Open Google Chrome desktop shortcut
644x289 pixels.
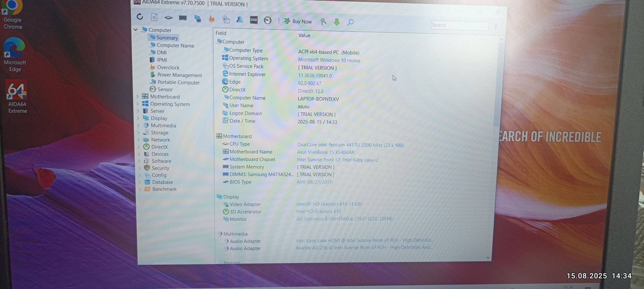[x=13, y=15]
